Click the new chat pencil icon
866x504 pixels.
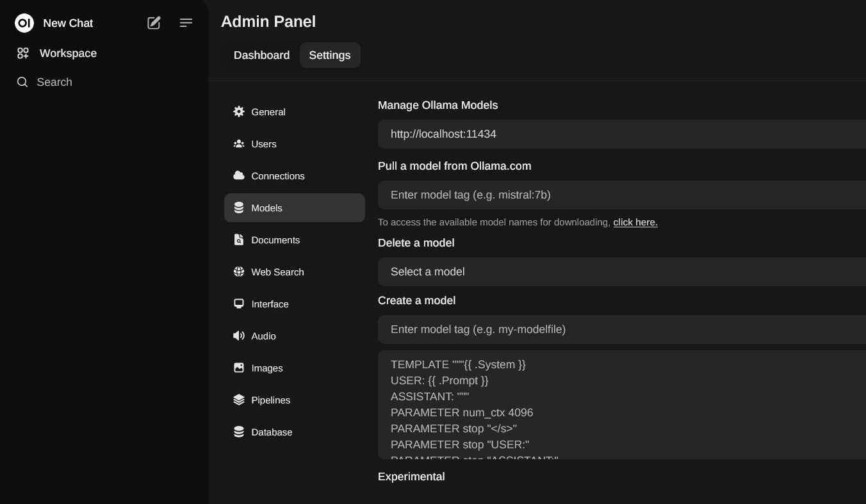pos(154,23)
